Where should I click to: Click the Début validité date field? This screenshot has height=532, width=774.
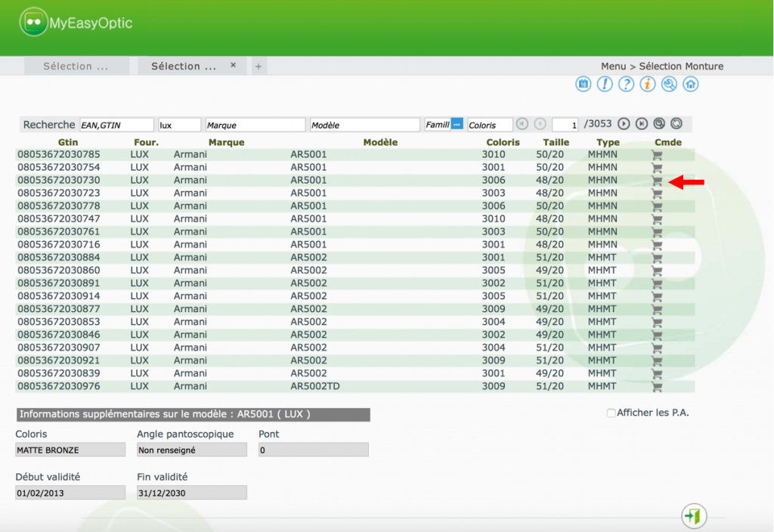70,493
